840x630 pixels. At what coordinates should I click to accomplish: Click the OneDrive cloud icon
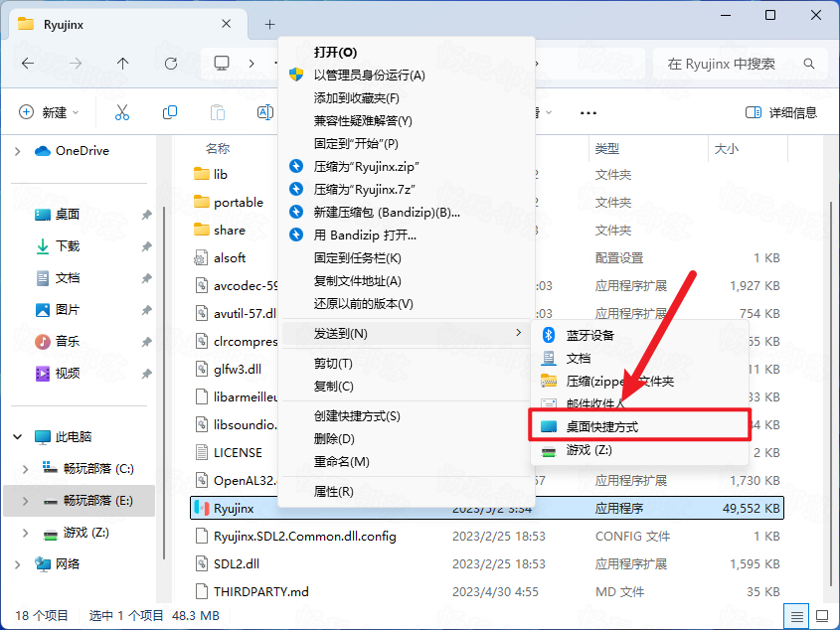(x=43, y=151)
